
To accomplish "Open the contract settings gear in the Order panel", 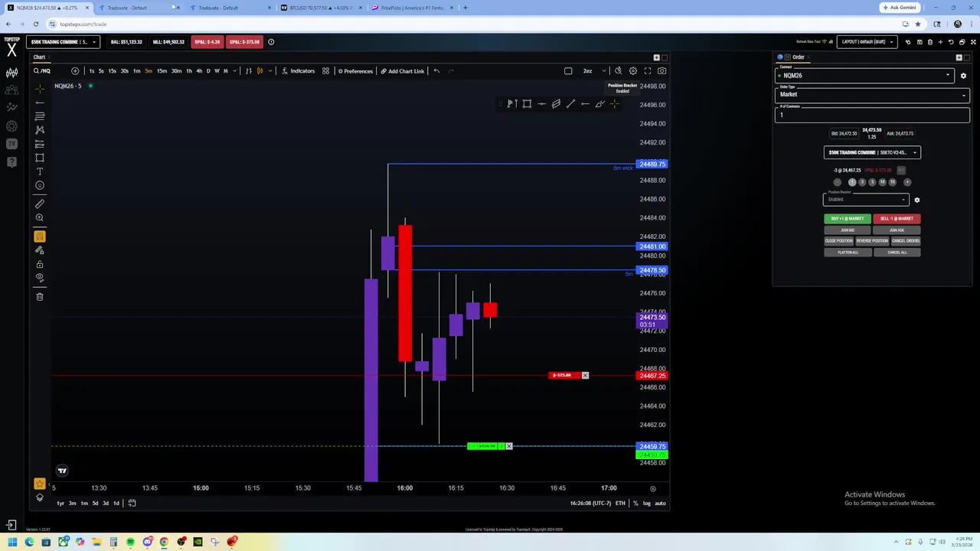I will [963, 76].
